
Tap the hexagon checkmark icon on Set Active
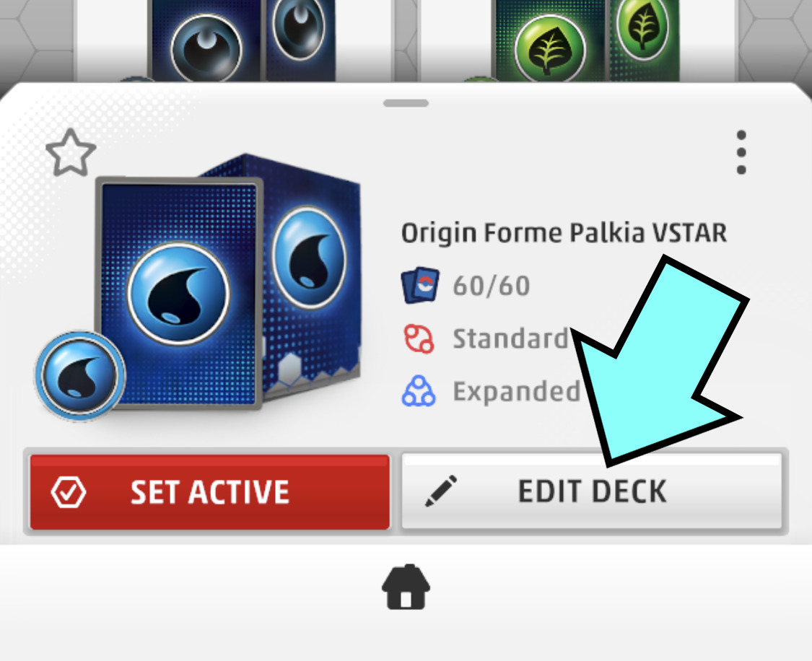click(x=69, y=492)
